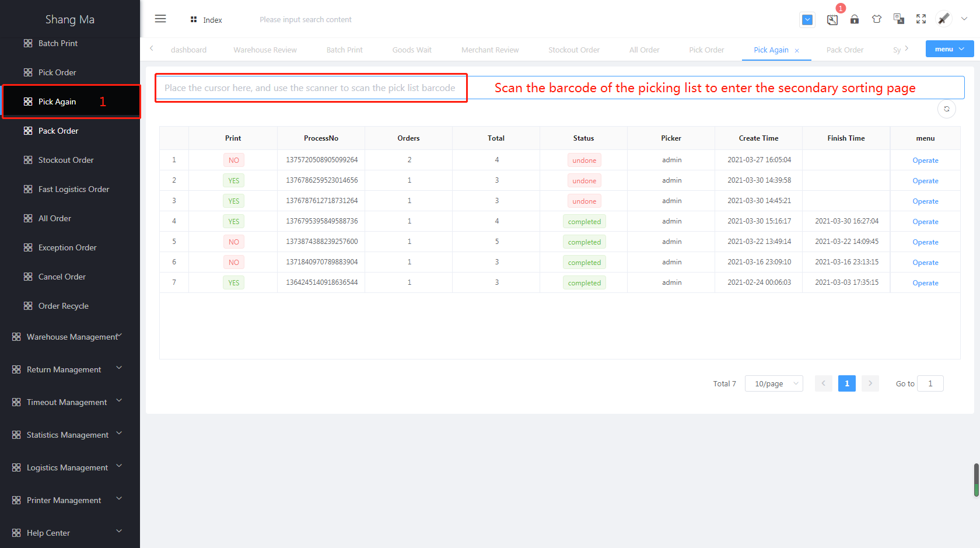The height and width of the screenshot is (548, 980).
Task: Click Operate for process 1376786259523014656
Action: pos(925,181)
